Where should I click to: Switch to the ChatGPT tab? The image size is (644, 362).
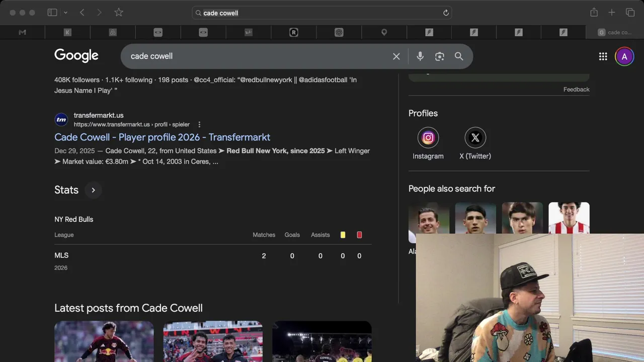click(x=339, y=32)
